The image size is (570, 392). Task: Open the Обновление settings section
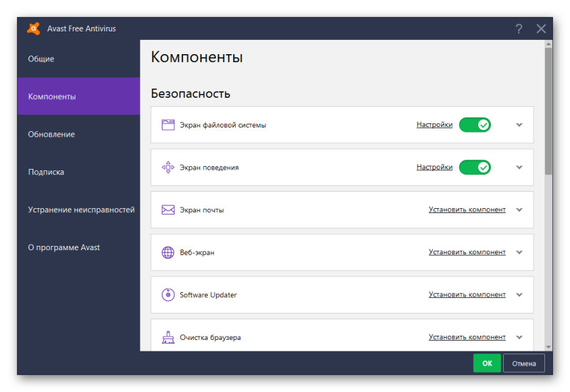click(x=78, y=134)
